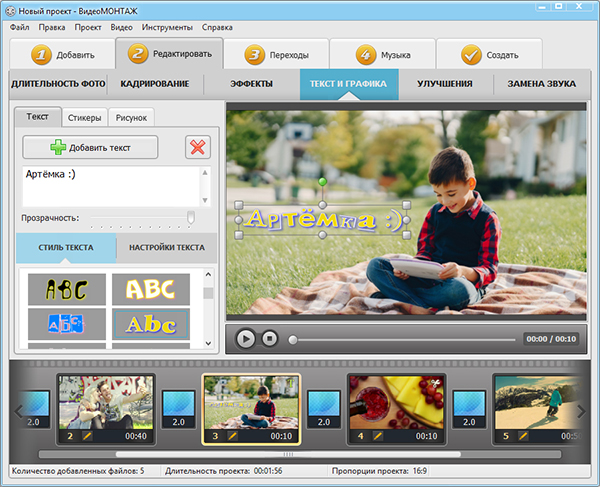Click pencil edit icon on clip 2
This screenshot has height=487, width=600.
(87, 436)
